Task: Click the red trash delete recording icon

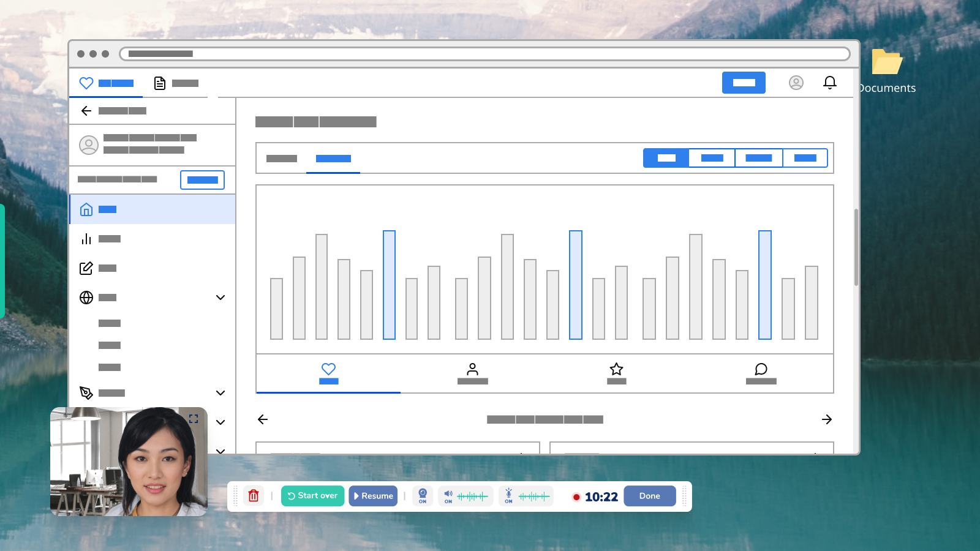Action: (254, 496)
